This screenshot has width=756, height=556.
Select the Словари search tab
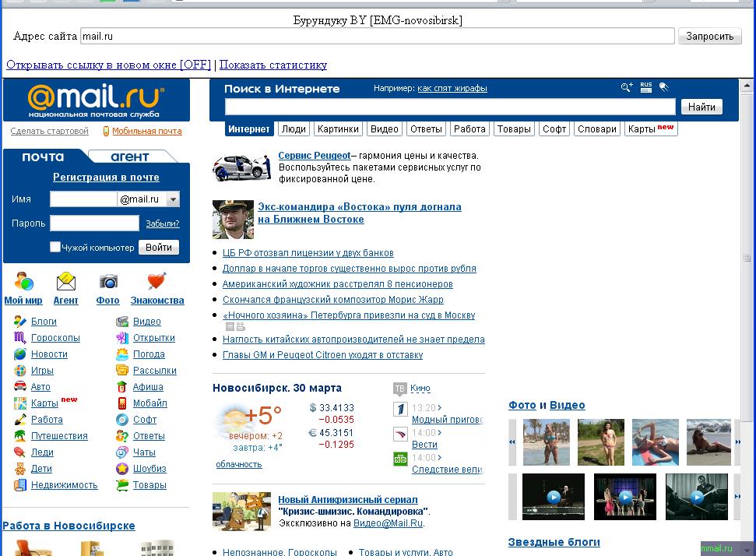tap(597, 129)
